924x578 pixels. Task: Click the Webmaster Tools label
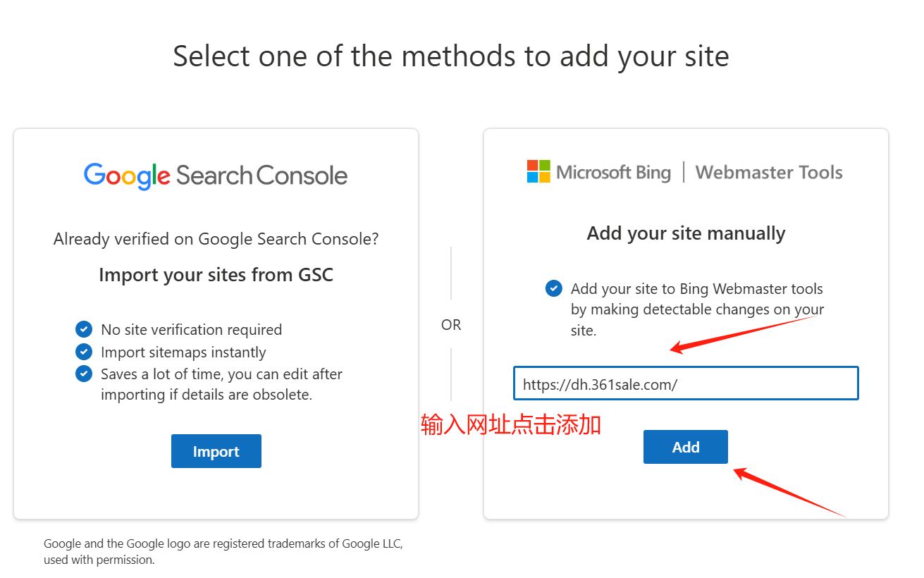tap(768, 172)
